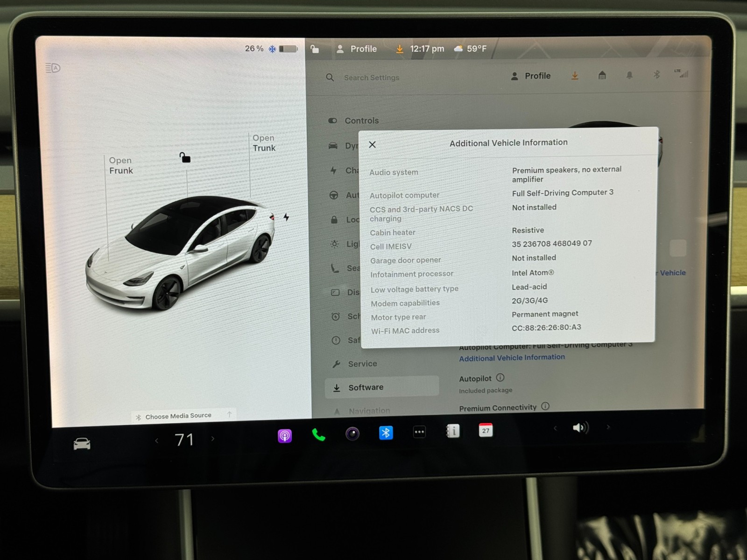Open the Calendar app icon
The height and width of the screenshot is (560, 747).
click(486, 430)
